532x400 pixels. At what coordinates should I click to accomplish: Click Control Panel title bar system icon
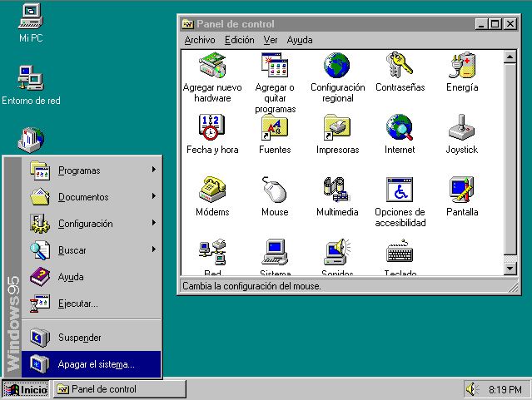pos(187,24)
